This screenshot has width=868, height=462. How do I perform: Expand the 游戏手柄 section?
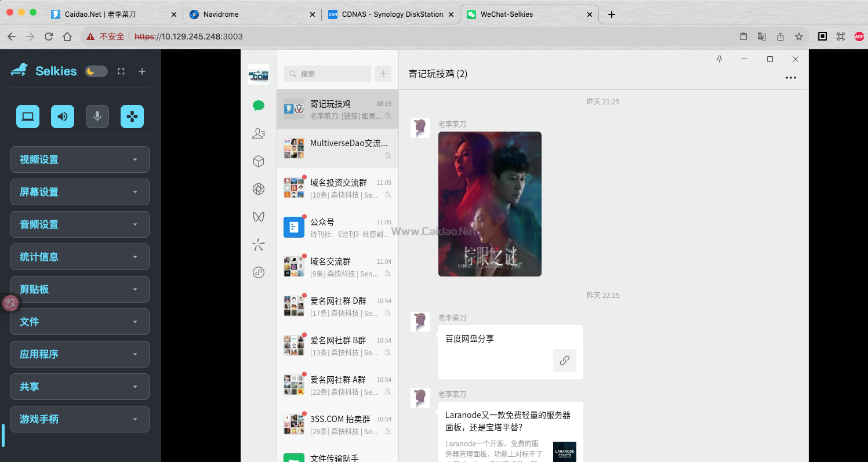pyautogui.click(x=80, y=419)
